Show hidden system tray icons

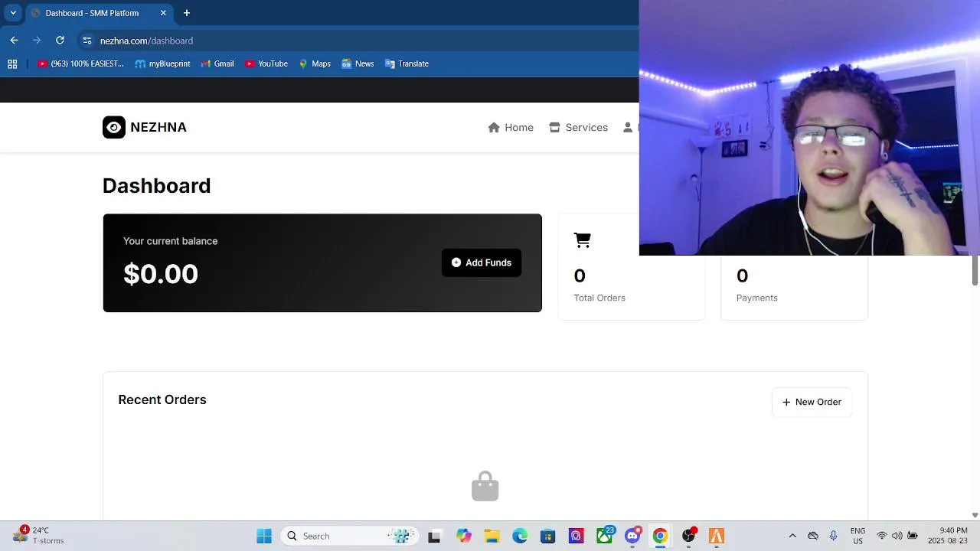[x=792, y=536]
